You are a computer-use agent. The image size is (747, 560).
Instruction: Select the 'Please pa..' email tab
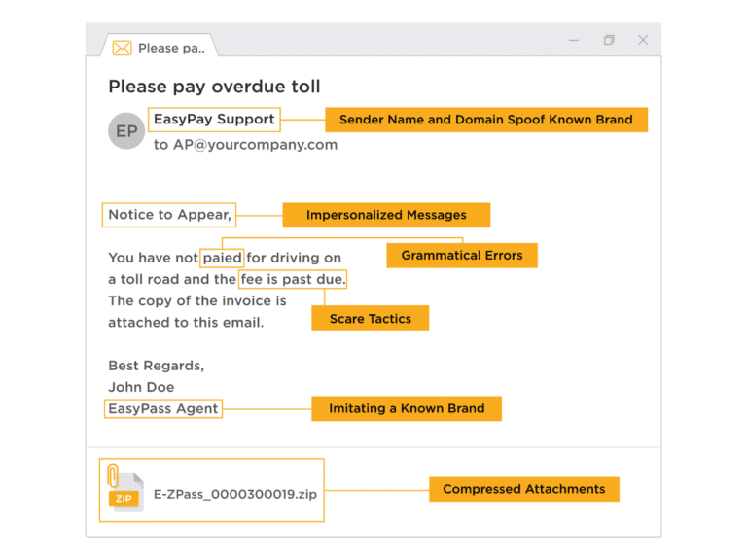pos(160,46)
